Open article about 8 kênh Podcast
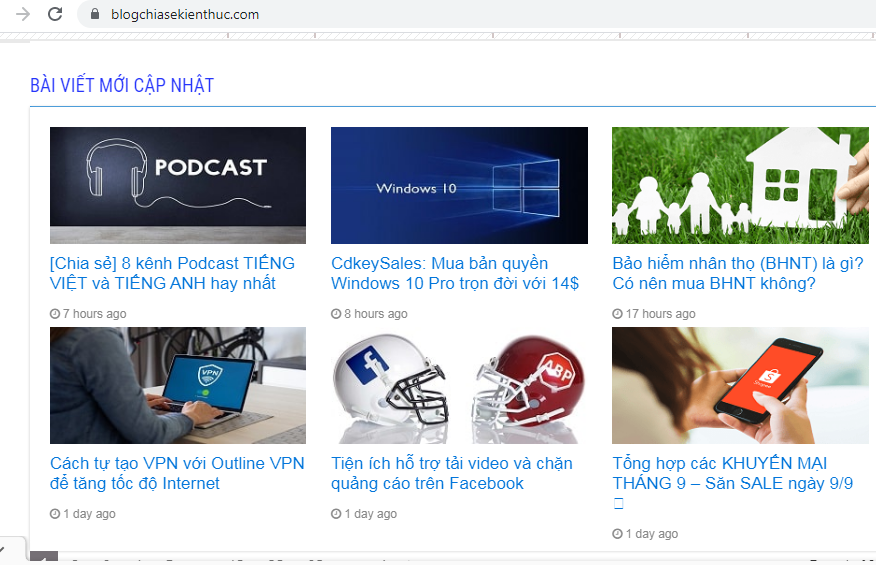This screenshot has height=565, width=876. pos(172,273)
